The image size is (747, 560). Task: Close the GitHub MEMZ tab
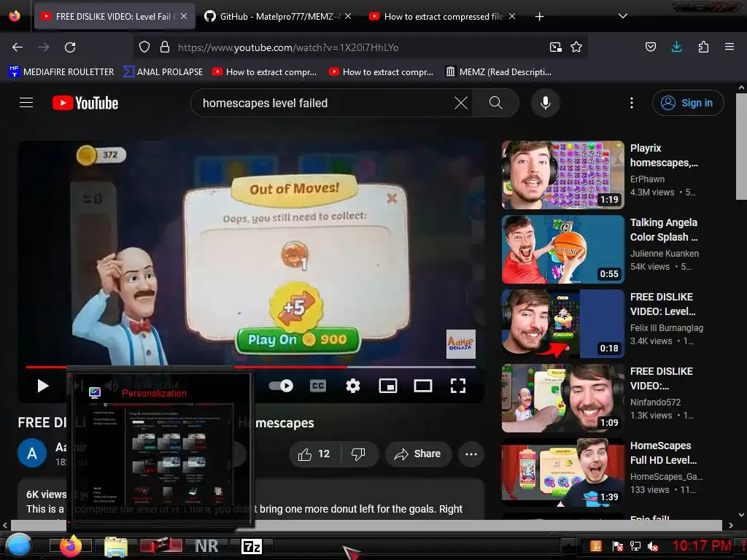tap(348, 16)
